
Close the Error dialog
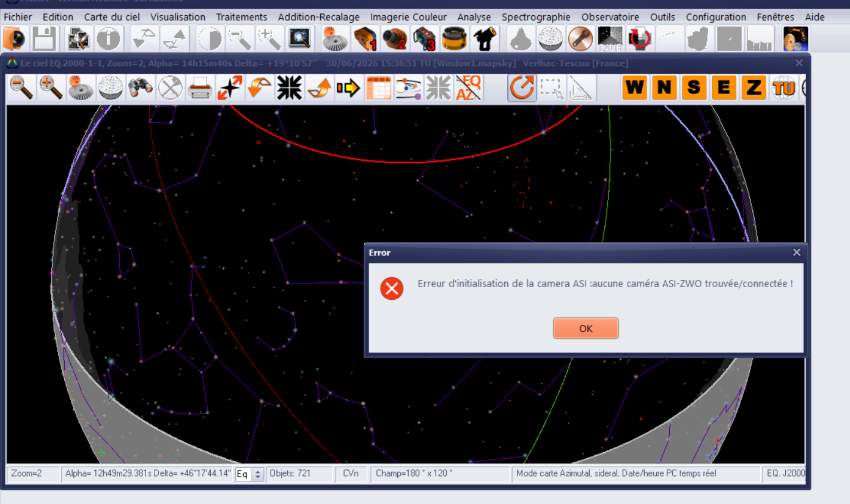click(x=796, y=252)
